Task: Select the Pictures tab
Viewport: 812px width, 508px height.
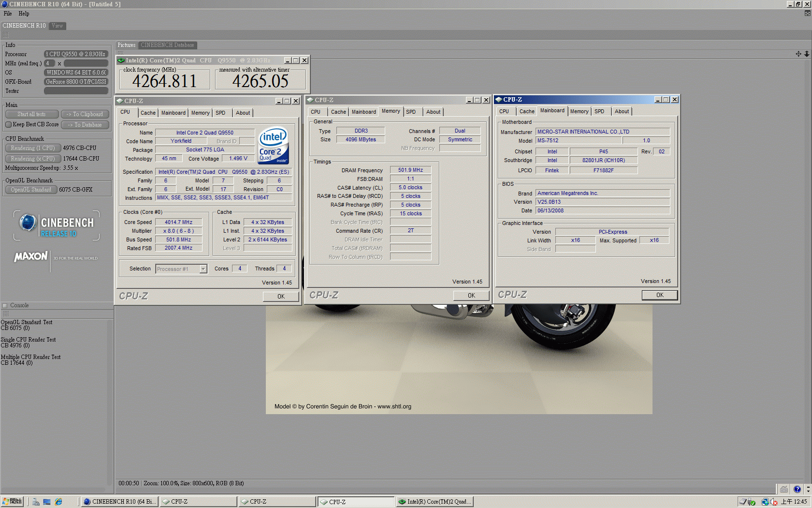Action: (127, 45)
